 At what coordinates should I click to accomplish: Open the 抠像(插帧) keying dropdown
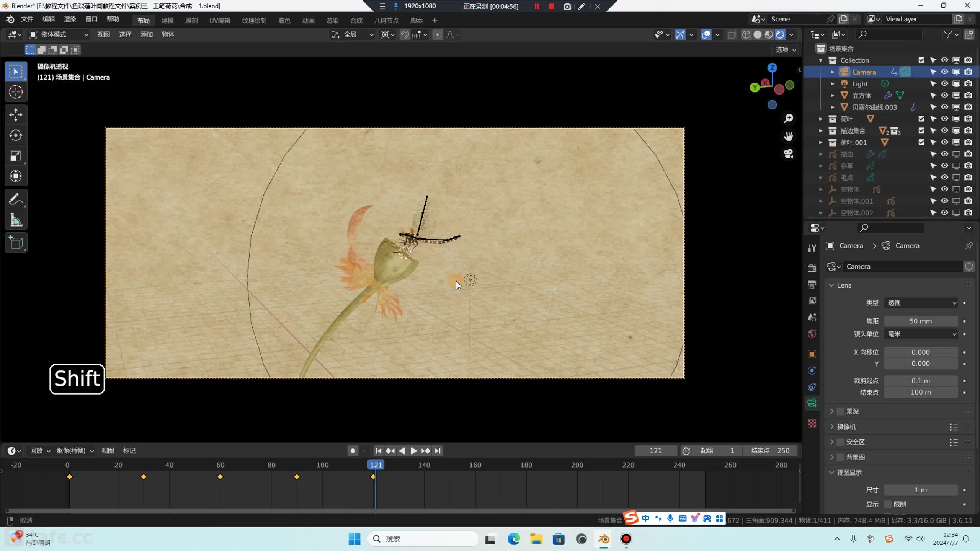75,450
